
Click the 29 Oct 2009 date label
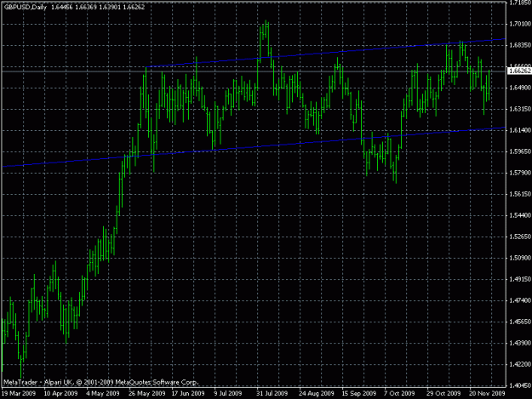(x=443, y=394)
